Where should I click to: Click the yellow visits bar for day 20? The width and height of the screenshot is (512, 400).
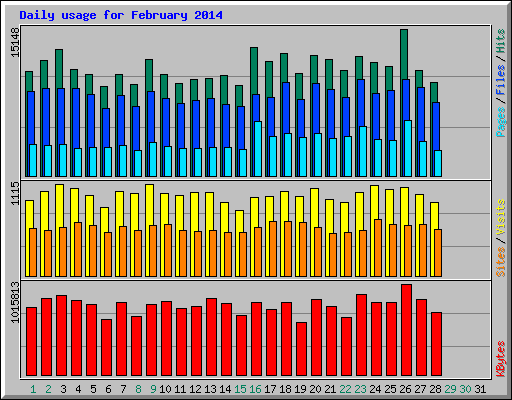pyautogui.click(x=315, y=207)
